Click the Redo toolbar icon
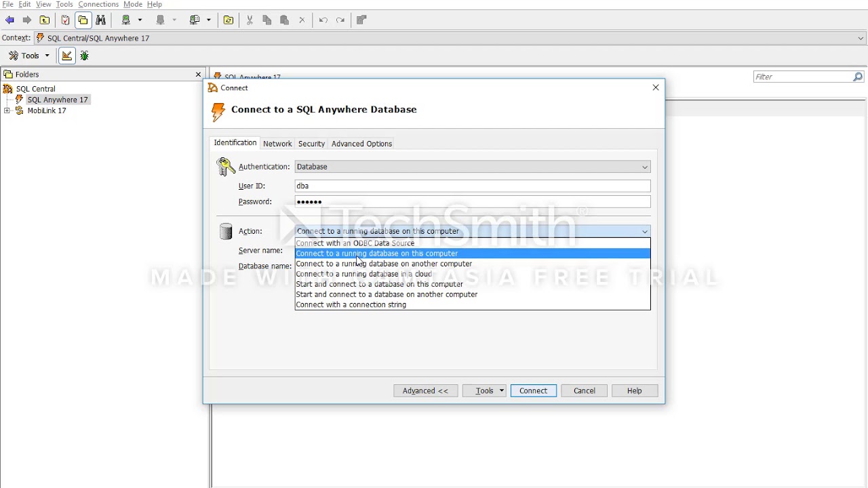Viewport: 868px width, 488px height. 340,20
